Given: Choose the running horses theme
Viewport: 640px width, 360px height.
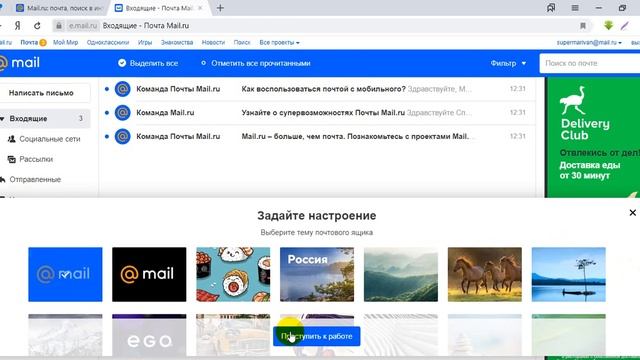Looking at the screenshot, I should coord(484,274).
